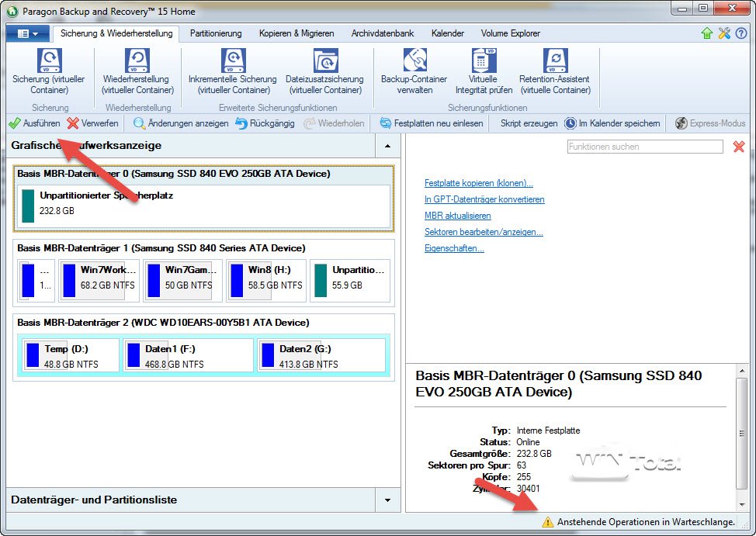Screen dimensions: 756x536
Task: Click Festplatte kopieren (klonen) link
Action: click(478, 183)
